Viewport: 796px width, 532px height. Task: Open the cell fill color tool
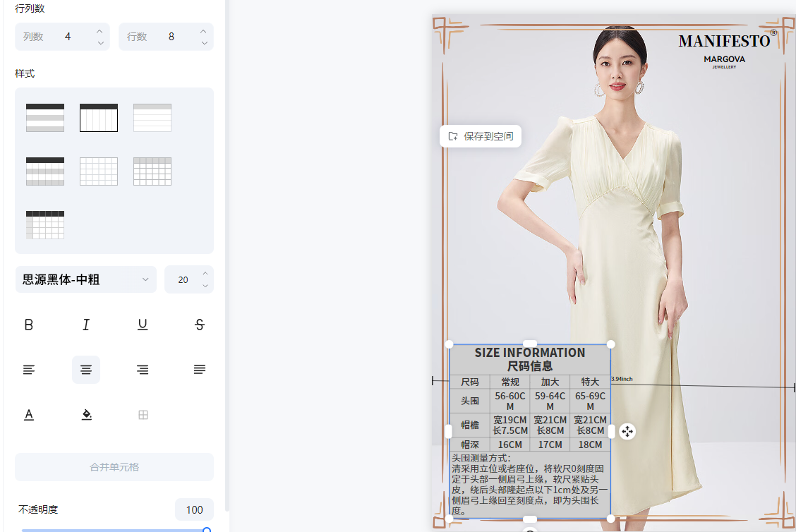(x=86, y=415)
